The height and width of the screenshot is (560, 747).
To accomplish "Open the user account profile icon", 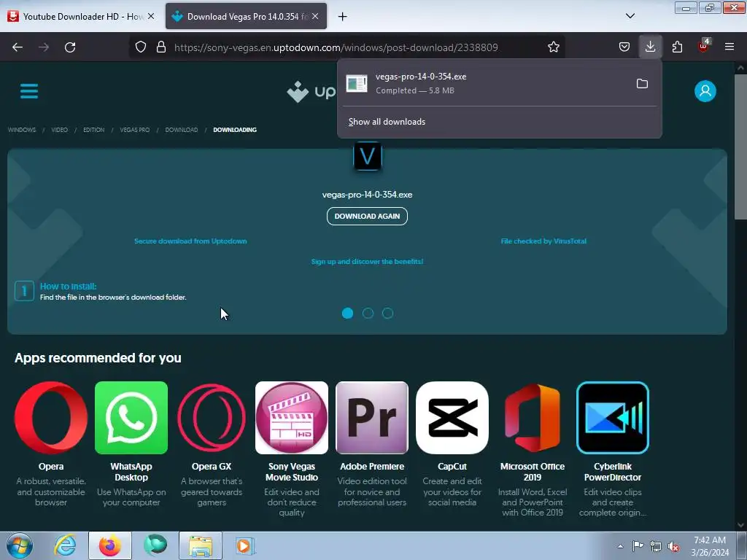I will coord(705,91).
